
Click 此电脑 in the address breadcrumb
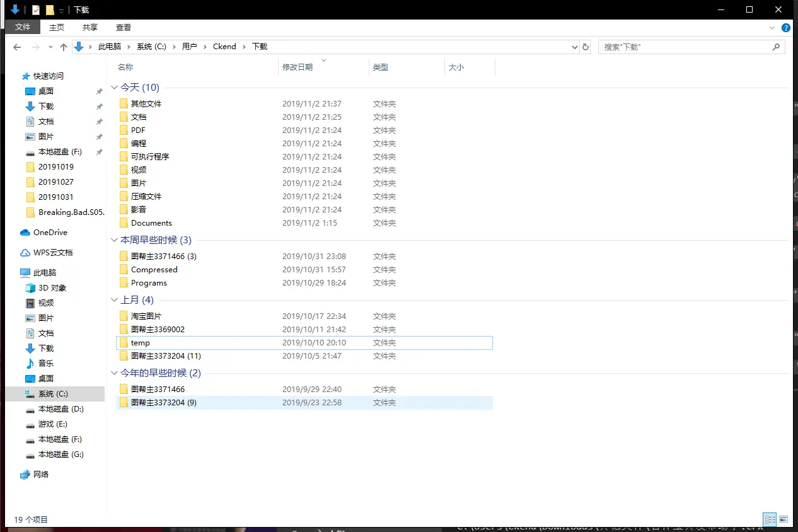tap(111, 47)
